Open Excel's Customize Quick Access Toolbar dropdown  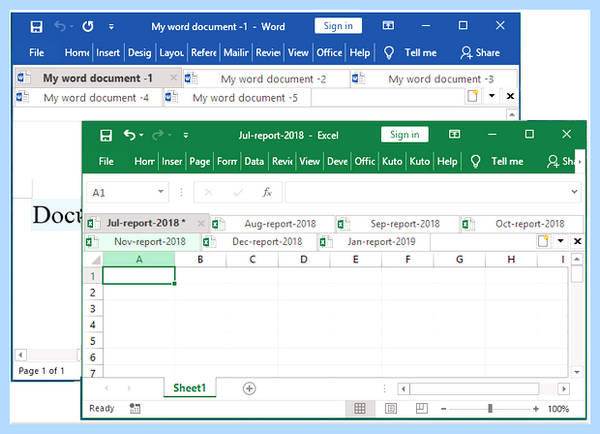(x=186, y=135)
